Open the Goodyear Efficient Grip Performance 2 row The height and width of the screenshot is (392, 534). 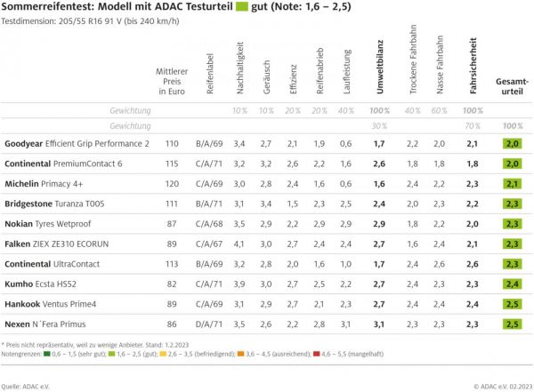(x=77, y=143)
